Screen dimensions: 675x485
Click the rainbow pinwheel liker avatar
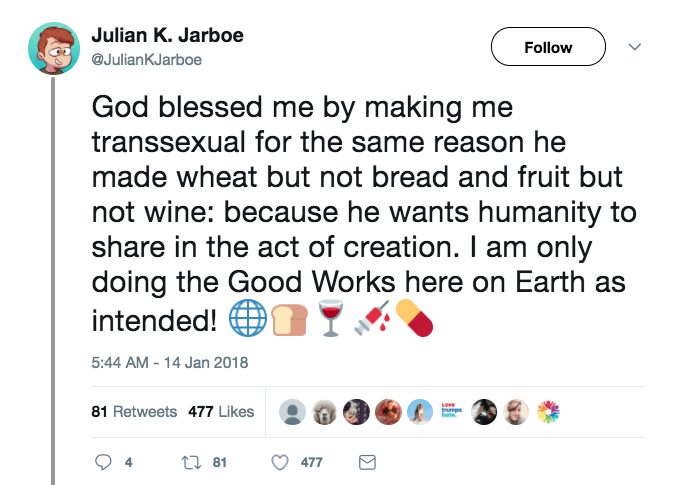pyautogui.click(x=550, y=412)
